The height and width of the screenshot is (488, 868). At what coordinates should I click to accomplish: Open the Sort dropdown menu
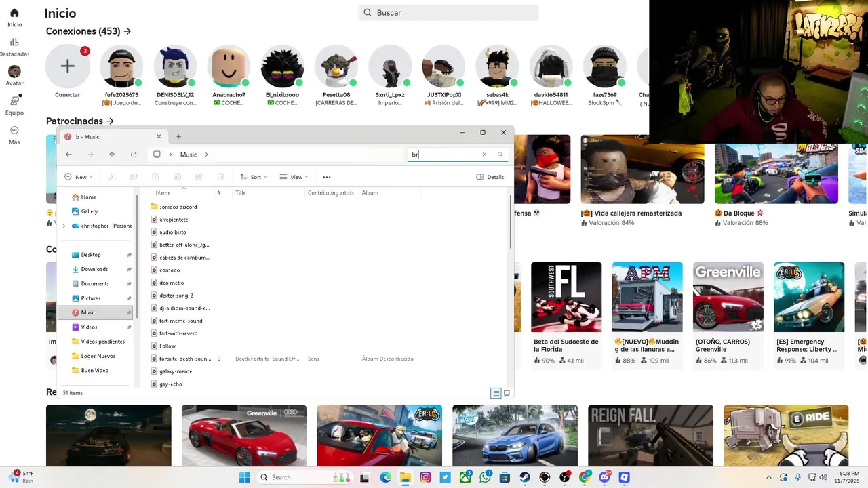click(254, 177)
